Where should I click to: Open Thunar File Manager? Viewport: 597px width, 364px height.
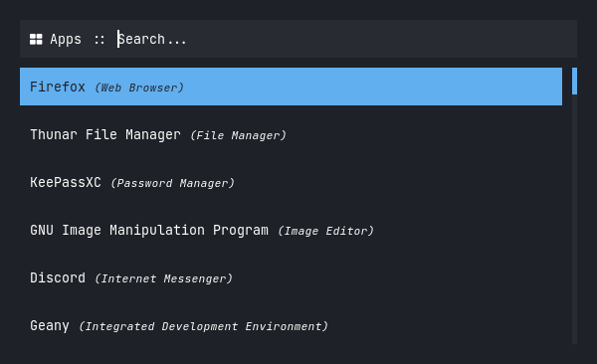click(x=291, y=134)
